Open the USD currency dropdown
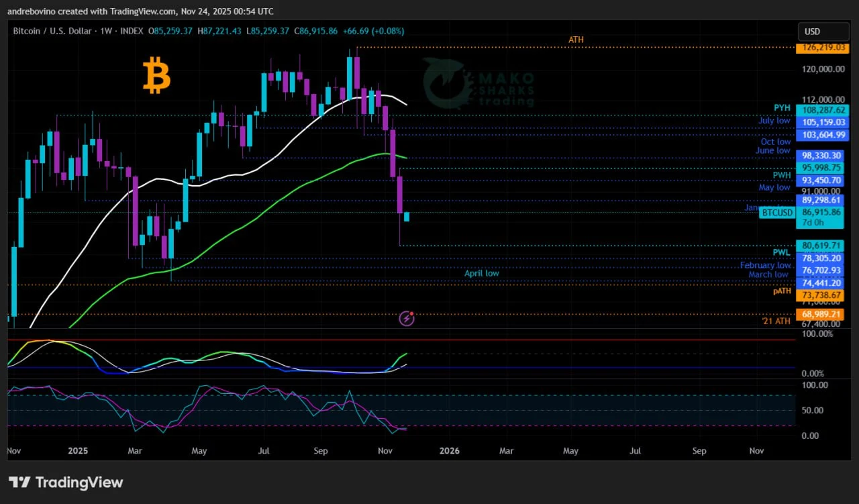The height and width of the screenshot is (504, 859). click(821, 32)
